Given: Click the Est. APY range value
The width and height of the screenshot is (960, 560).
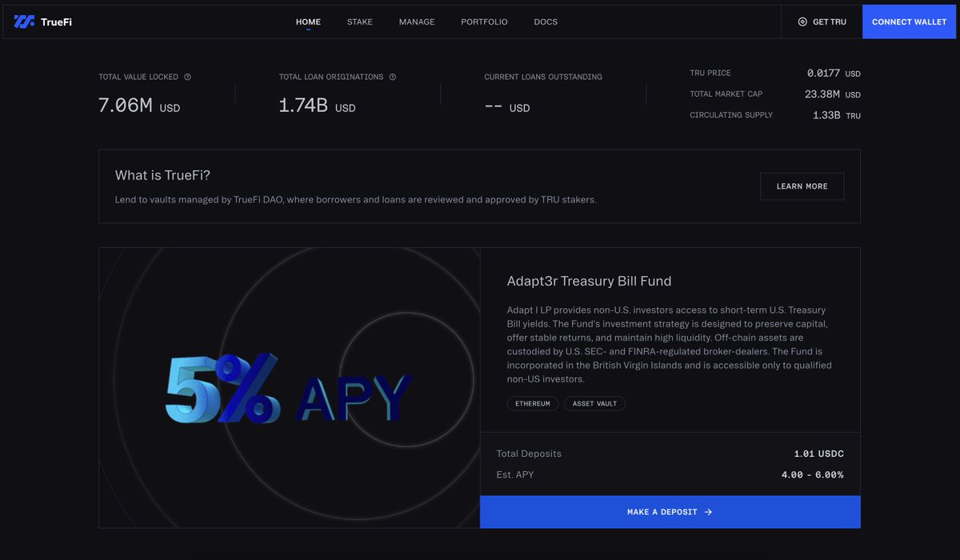Looking at the screenshot, I should click(x=813, y=474).
